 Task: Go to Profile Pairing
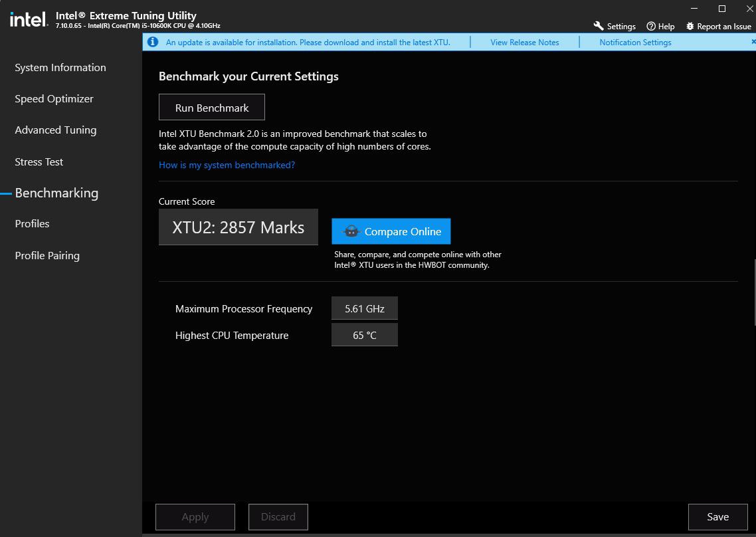pos(47,256)
